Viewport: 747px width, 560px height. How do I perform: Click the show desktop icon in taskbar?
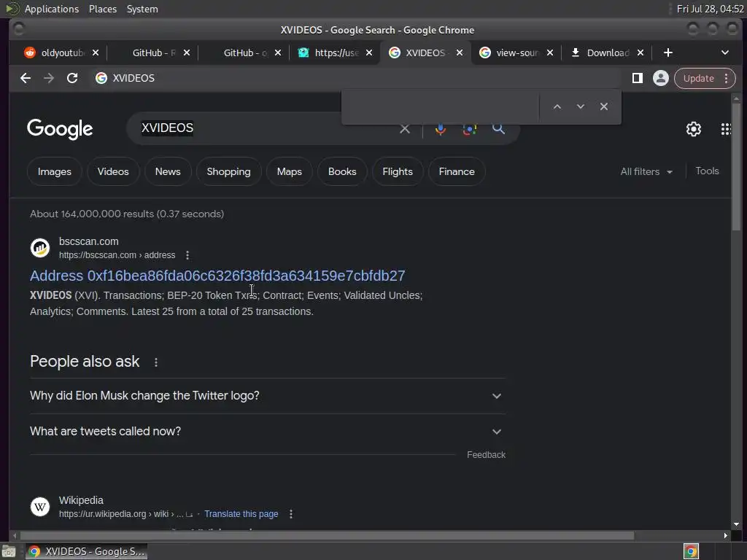9,551
